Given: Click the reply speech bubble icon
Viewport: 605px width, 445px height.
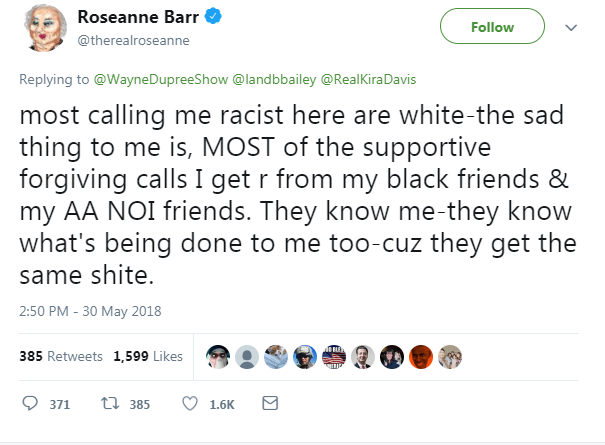Looking at the screenshot, I should click(30, 403).
